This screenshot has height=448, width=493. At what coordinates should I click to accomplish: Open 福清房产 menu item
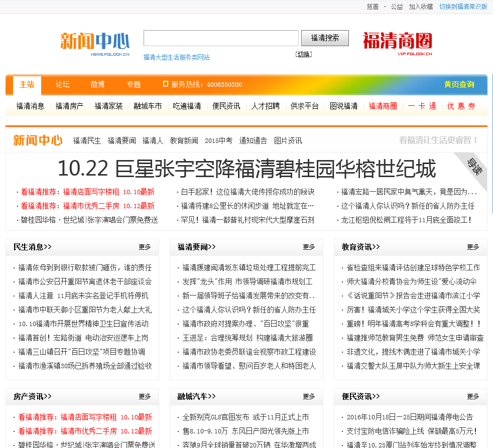pos(69,106)
